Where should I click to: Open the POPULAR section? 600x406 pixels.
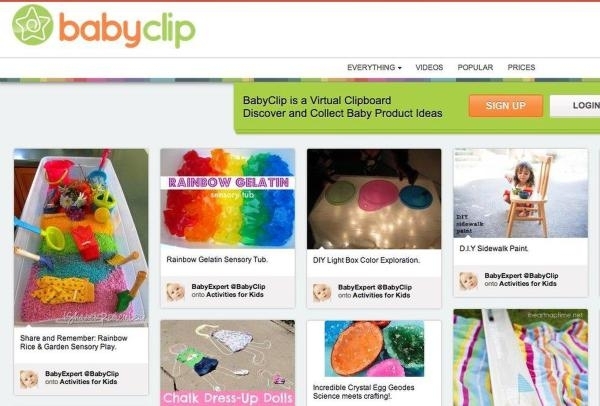pyautogui.click(x=475, y=68)
